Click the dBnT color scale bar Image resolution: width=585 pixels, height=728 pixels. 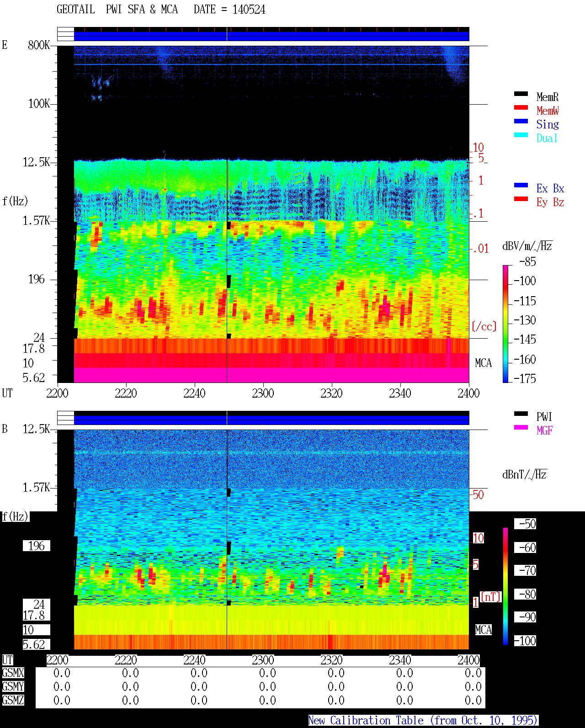[505, 586]
